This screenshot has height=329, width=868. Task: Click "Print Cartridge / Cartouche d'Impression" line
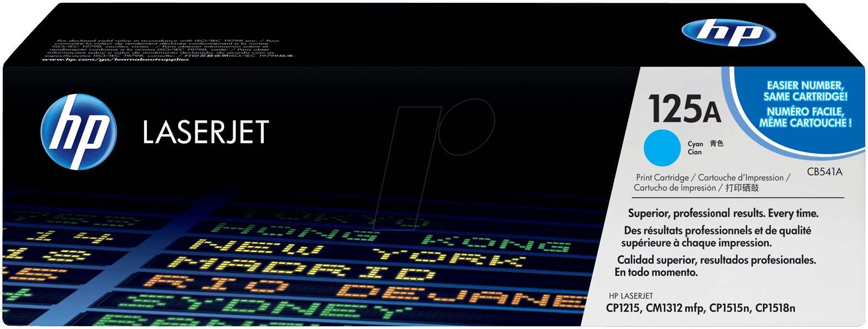coord(713,178)
